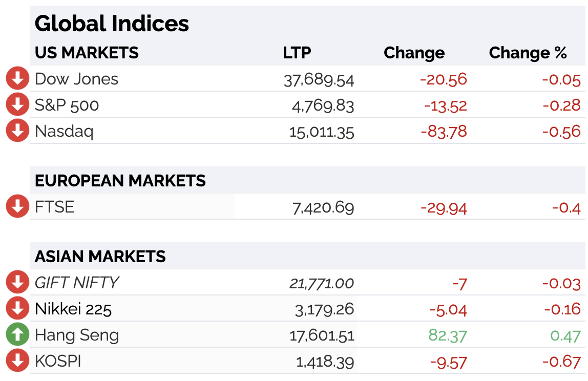Click the LTP column header
The height and width of the screenshot is (381, 588).
[297, 53]
